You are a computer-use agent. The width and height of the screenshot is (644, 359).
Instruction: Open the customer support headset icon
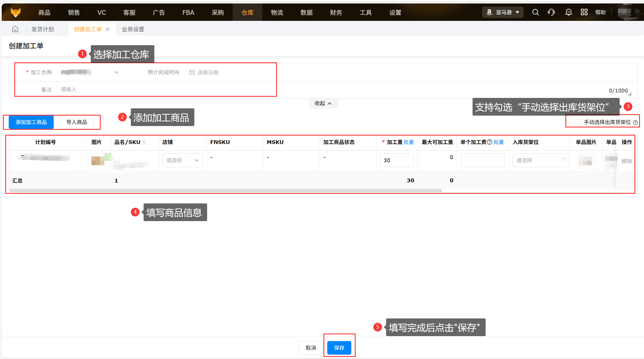coord(551,12)
